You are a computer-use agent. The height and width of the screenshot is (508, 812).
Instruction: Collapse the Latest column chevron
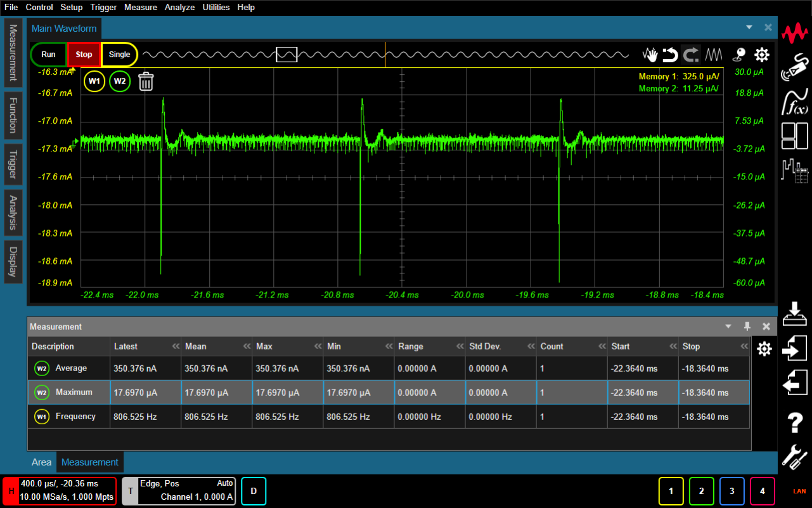click(x=176, y=347)
